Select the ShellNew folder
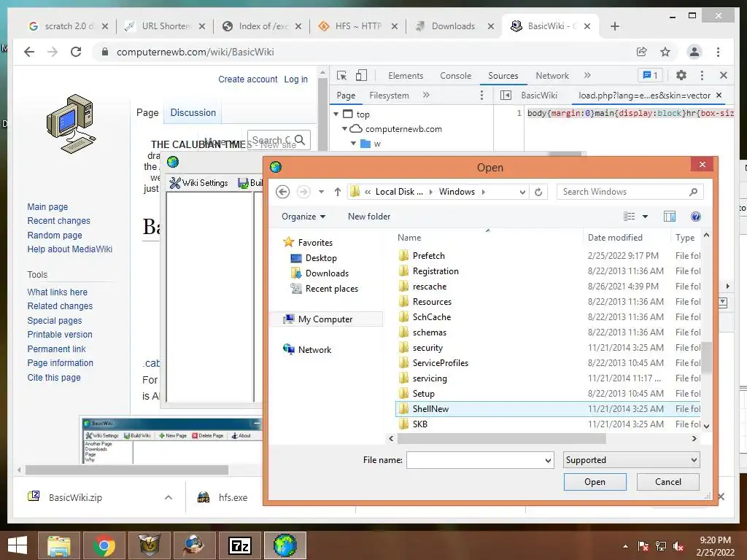This screenshot has width=747, height=560. click(x=548, y=408)
